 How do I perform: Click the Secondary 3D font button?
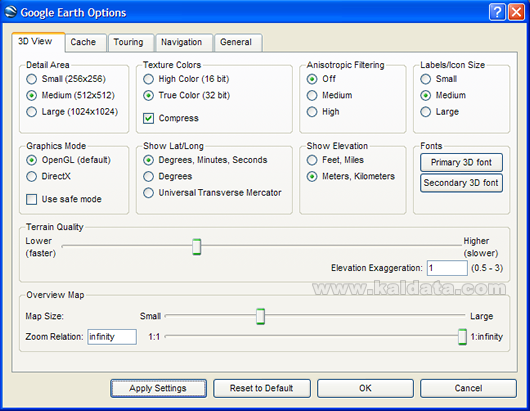click(x=461, y=183)
